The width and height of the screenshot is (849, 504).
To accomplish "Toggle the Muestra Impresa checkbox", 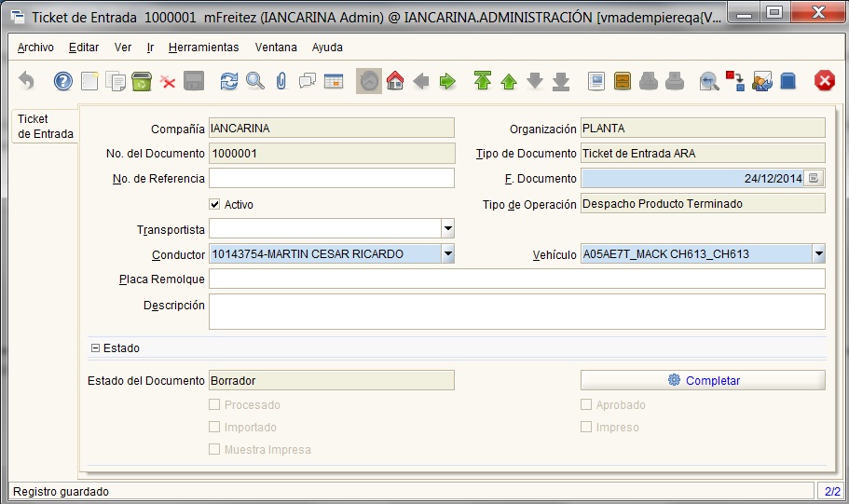I will point(214,449).
